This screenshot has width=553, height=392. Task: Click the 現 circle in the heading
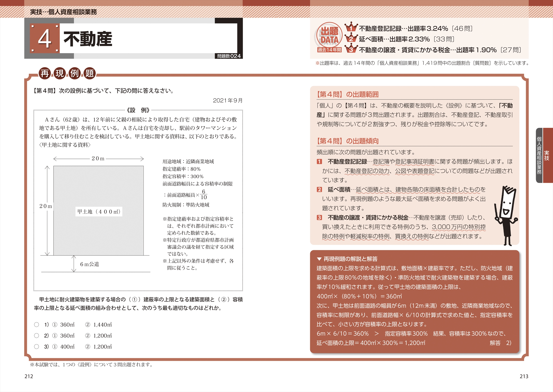pos(60,73)
